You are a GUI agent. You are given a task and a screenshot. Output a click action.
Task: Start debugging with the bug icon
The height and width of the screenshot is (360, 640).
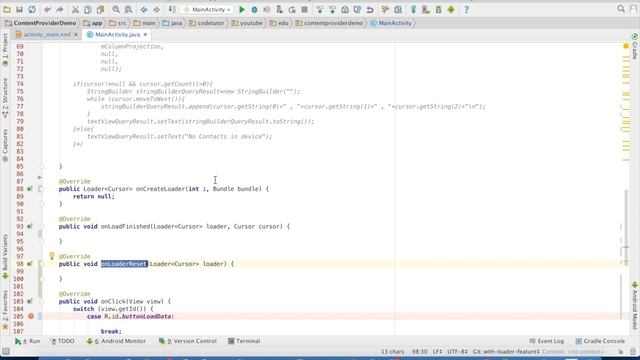coord(254,9)
